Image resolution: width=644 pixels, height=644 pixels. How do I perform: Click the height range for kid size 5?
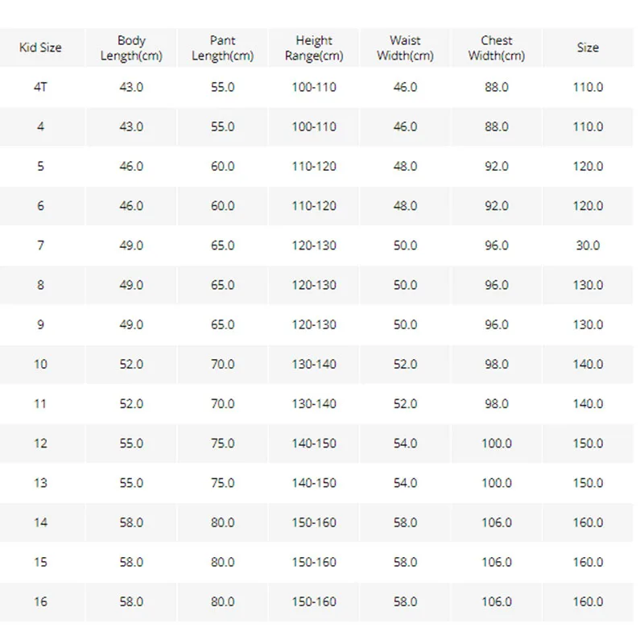click(314, 167)
